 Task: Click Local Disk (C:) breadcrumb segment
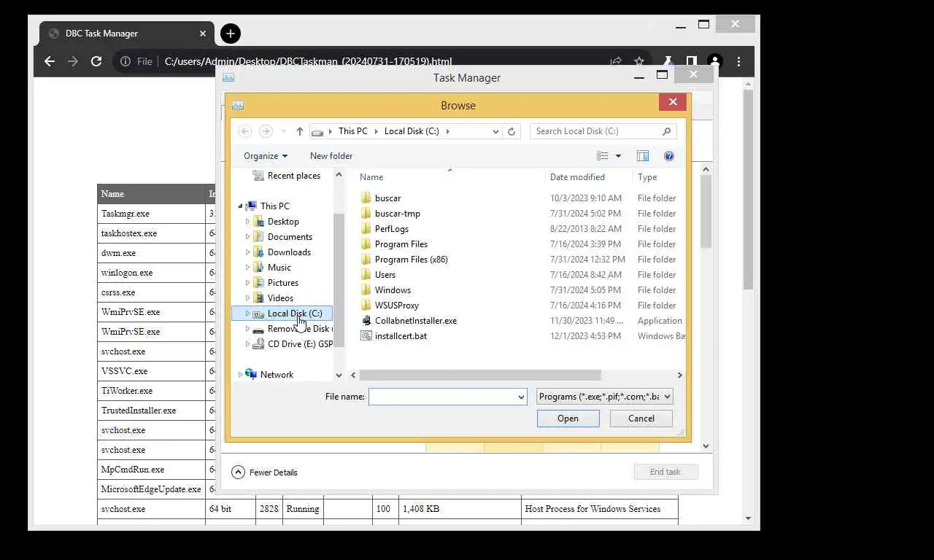(412, 131)
